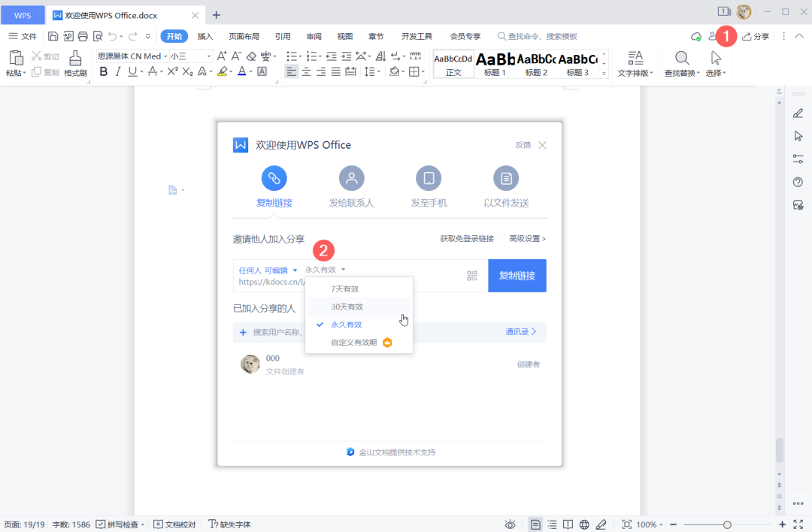812x532 pixels.
Task: Click the Paste (粘贴) clipboard icon
Action: point(16,59)
